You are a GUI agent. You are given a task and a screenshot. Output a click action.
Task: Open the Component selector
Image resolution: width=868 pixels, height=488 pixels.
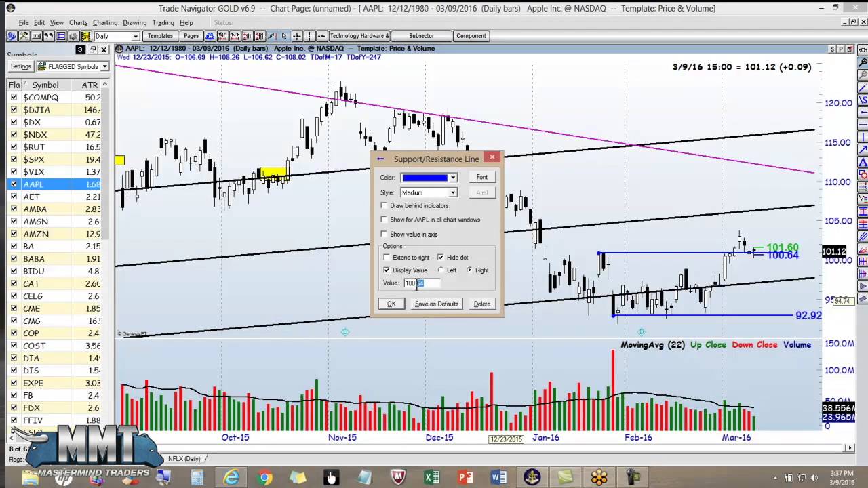[x=471, y=35]
